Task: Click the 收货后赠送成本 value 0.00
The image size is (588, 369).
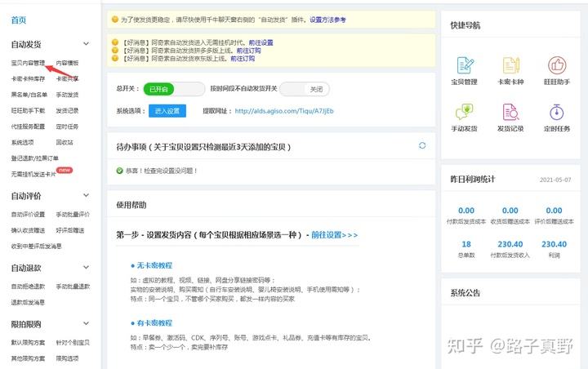Action: pos(510,211)
